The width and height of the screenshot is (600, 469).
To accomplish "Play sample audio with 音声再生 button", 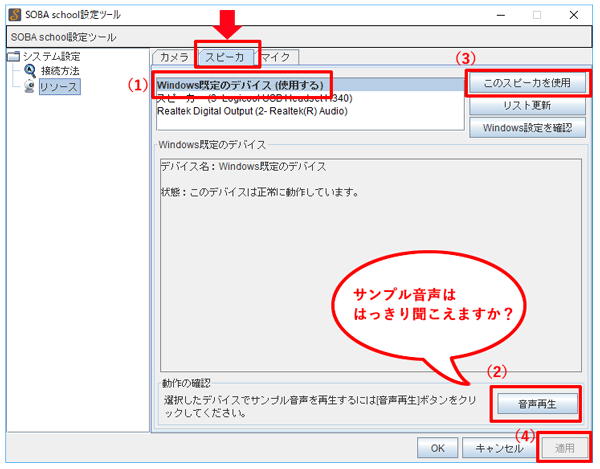I will point(537,404).
